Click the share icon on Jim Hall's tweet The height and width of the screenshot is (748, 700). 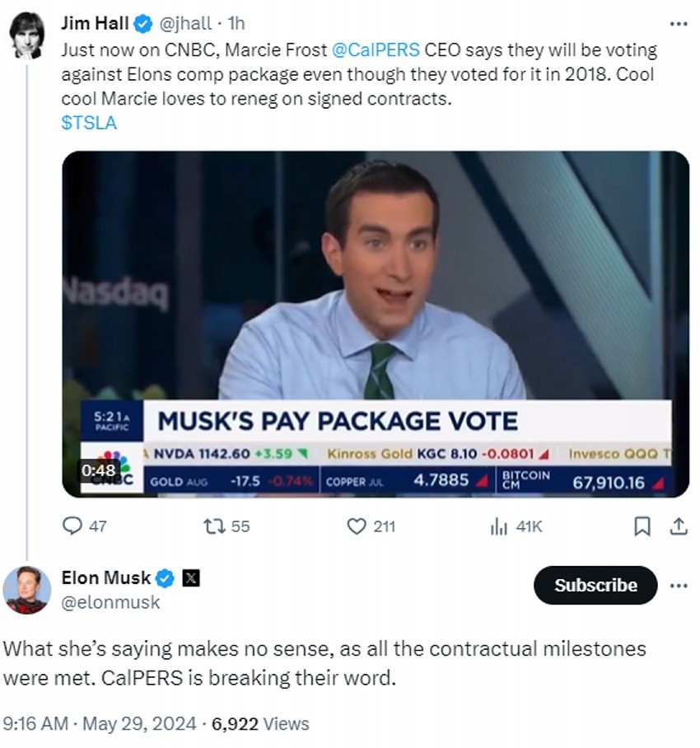point(679,526)
